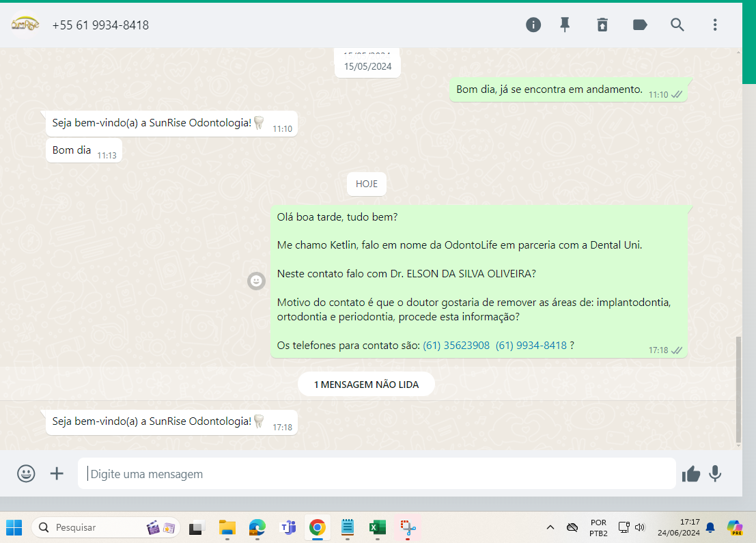
Task: Click the HOJE date separator
Action: click(367, 184)
